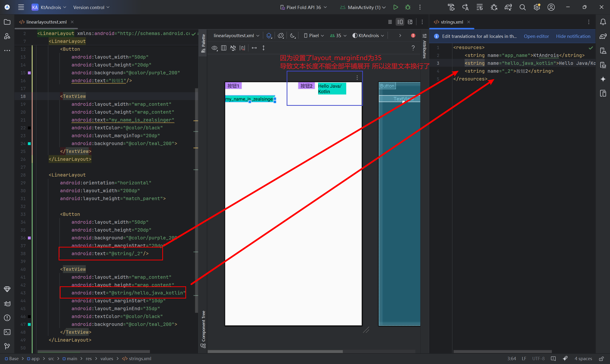Screen dimensions: 610x364
Task: Toggle view options eye icon in design toolbar
Action: click(x=215, y=48)
